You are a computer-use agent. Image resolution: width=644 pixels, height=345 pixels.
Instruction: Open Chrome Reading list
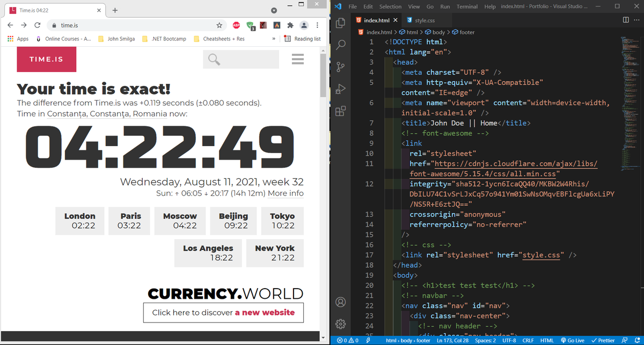302,39
